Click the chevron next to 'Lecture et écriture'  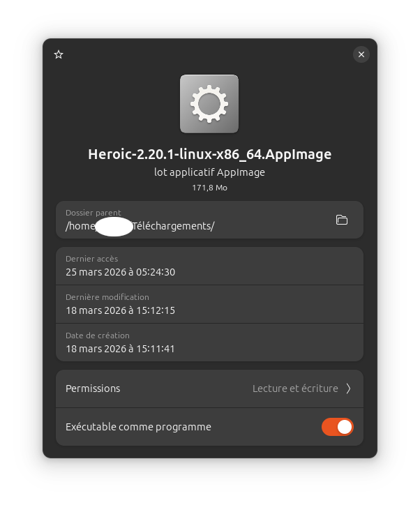point(349,389)
